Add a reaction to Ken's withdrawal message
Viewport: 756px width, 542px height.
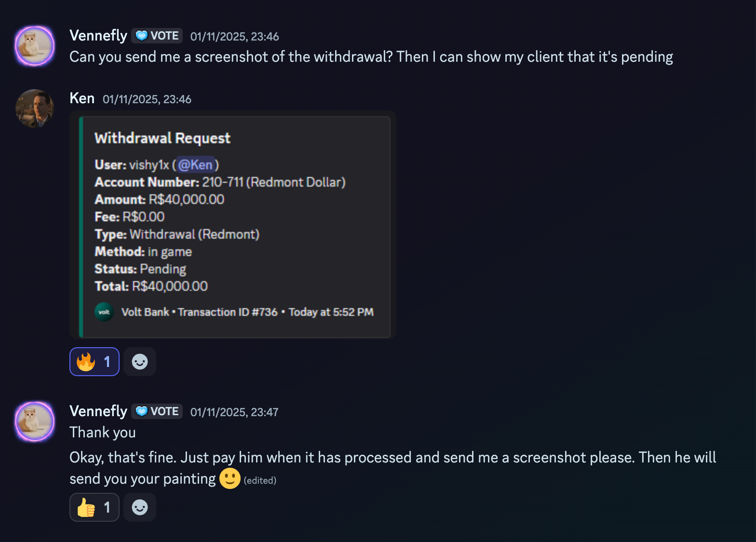click(139, 361)
